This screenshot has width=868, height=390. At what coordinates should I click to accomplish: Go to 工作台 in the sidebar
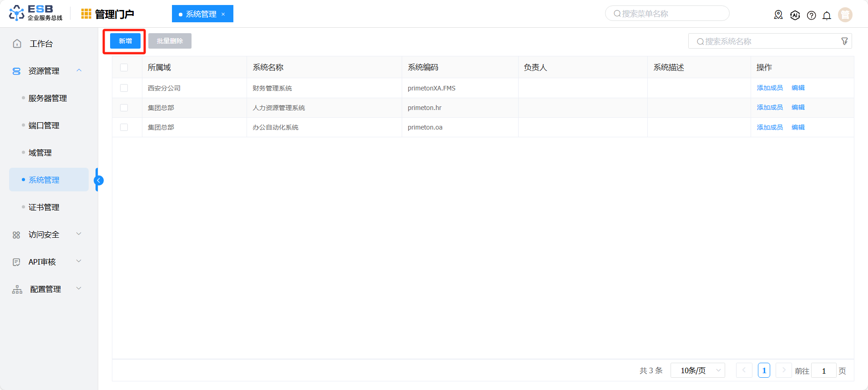(41, 44)
